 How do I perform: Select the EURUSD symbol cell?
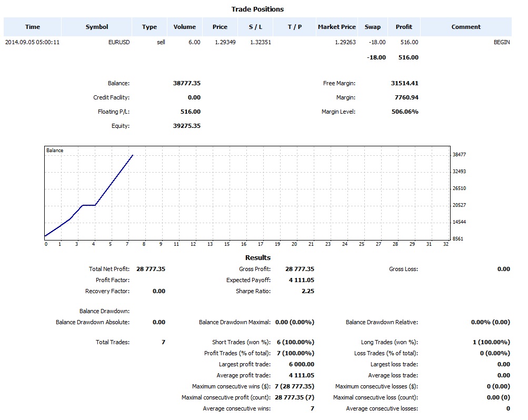click(x=119, y=42)
